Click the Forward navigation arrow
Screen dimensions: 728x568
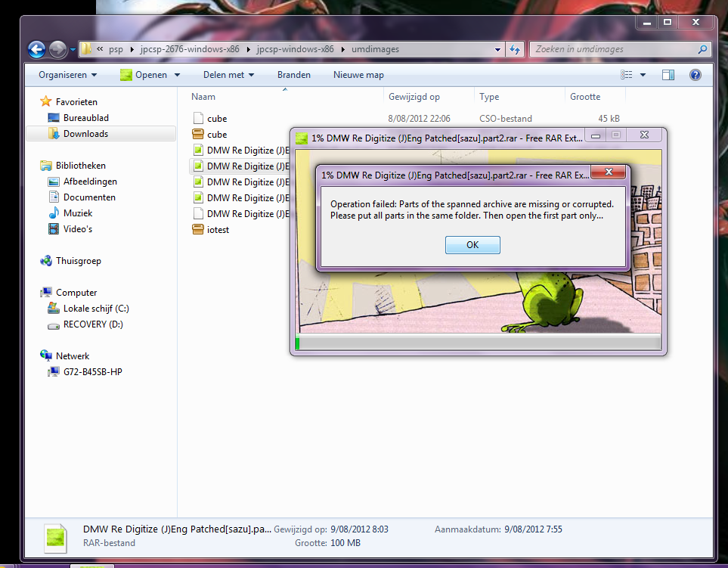(57, 50)
